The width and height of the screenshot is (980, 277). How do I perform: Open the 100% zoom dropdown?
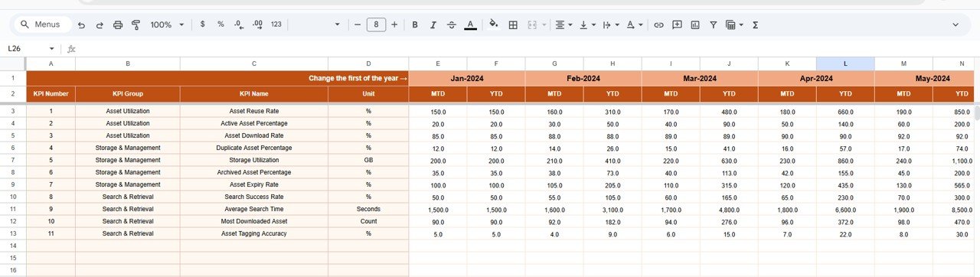click(x=167, y=24)
